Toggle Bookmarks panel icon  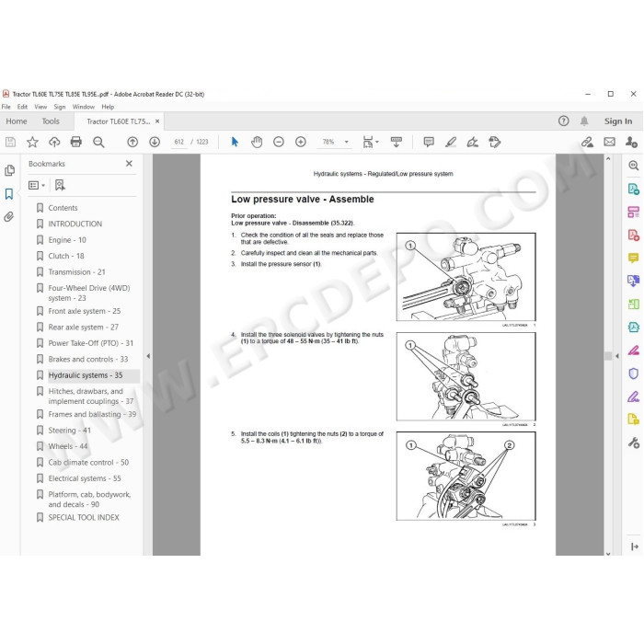pyautogui.click(x=9, y=194)
